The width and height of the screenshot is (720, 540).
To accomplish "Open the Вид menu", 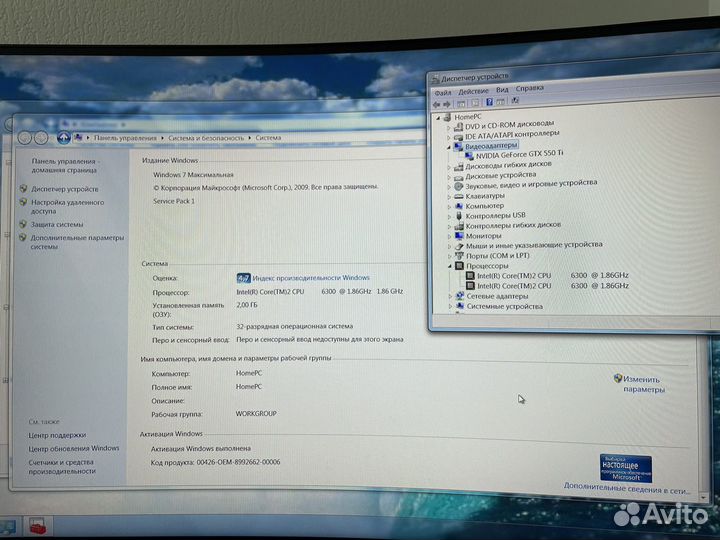I will (x=502, y=90).
